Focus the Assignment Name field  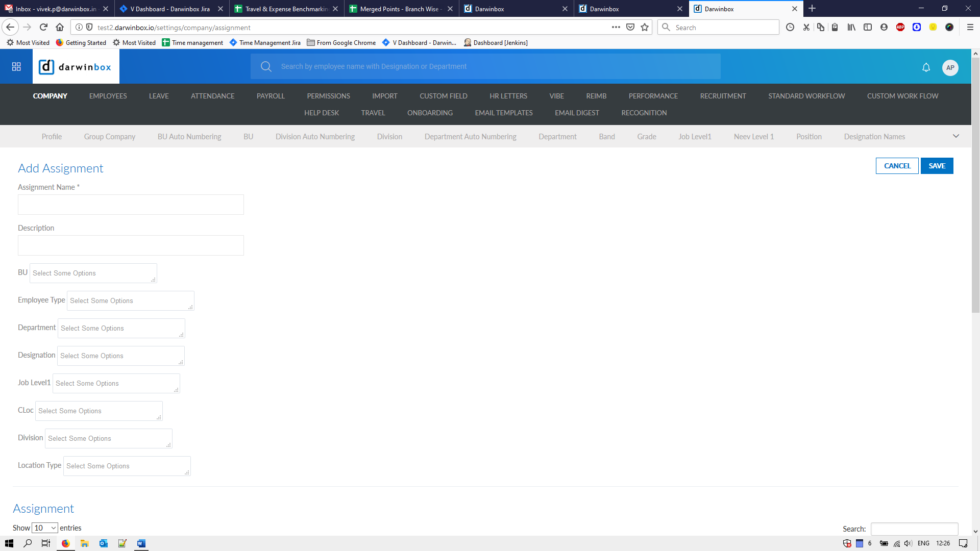(x=131, y=205)
